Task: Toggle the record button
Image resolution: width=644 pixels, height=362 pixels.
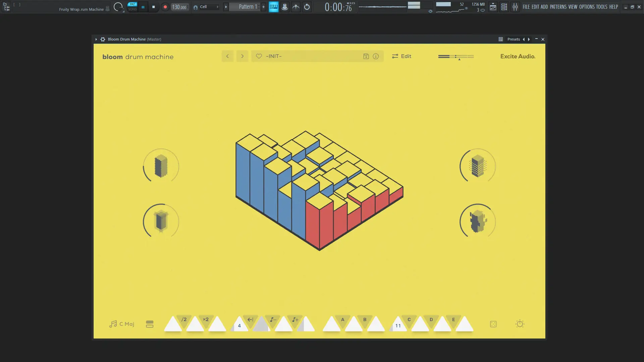Action: coord(165,7)
